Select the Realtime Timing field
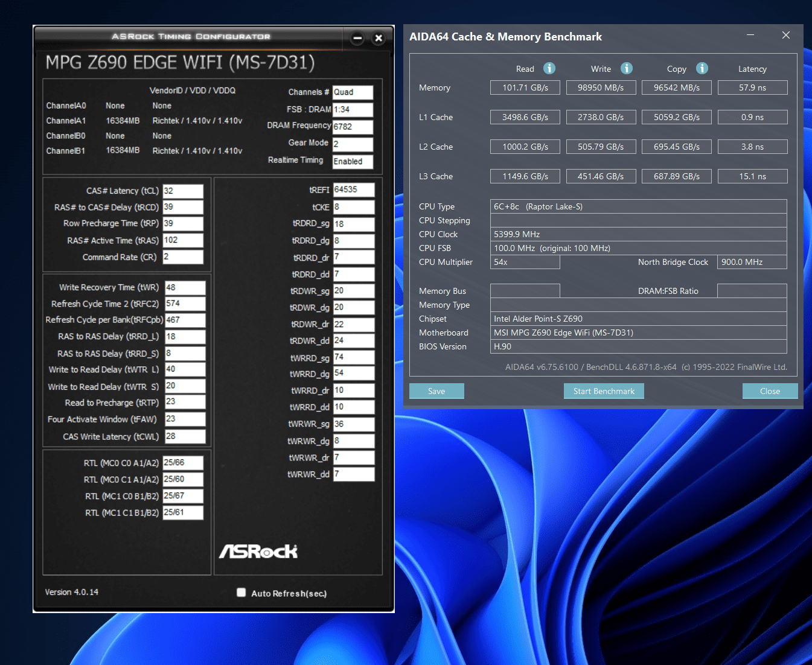This screenshot has height=665, width=812. pos(353,162)
